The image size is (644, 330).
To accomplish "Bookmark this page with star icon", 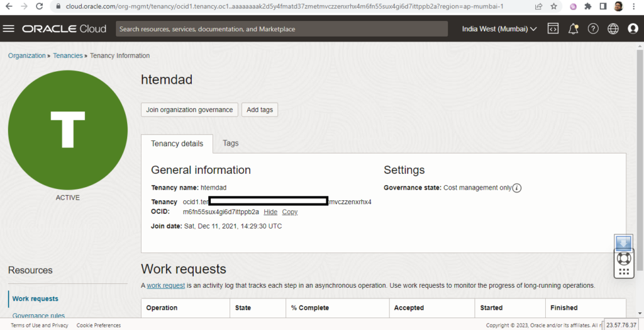I will click(x=553, y=6).
